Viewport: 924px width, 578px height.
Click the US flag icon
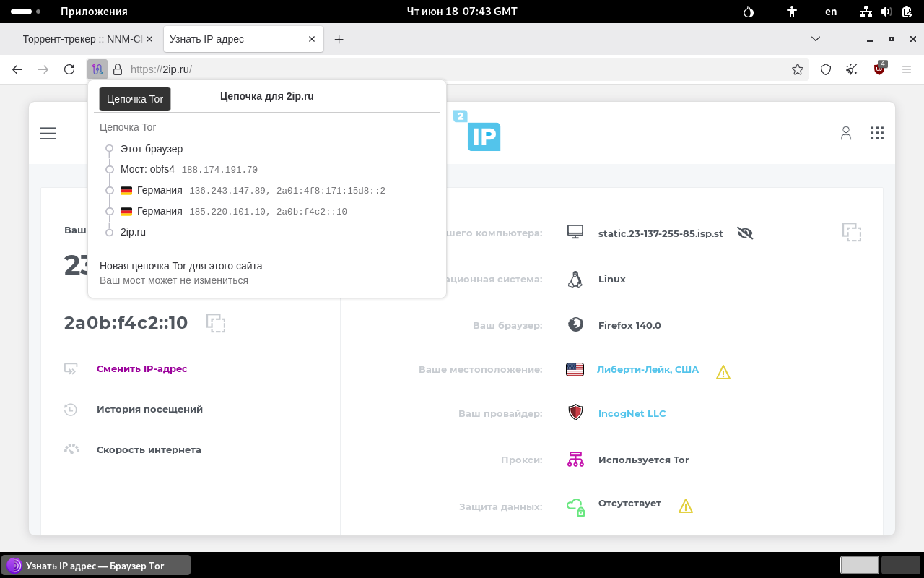coord(575,369)
